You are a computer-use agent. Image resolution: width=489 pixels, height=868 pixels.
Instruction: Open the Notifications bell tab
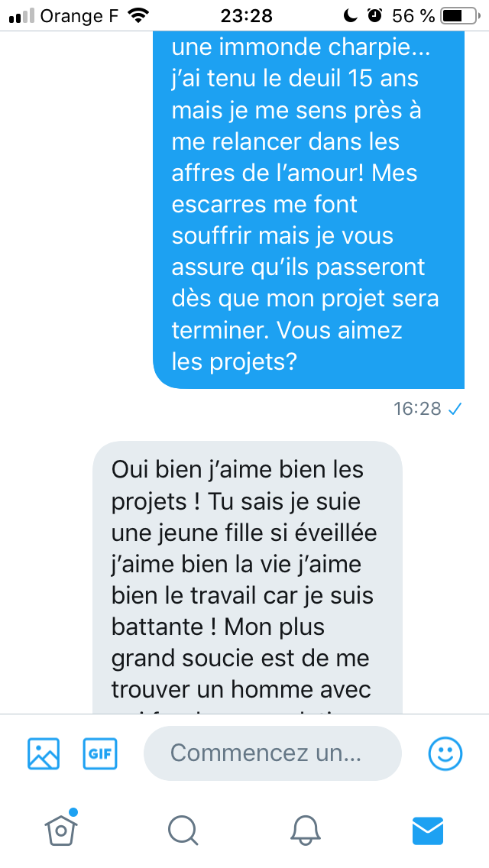[305, 831]
